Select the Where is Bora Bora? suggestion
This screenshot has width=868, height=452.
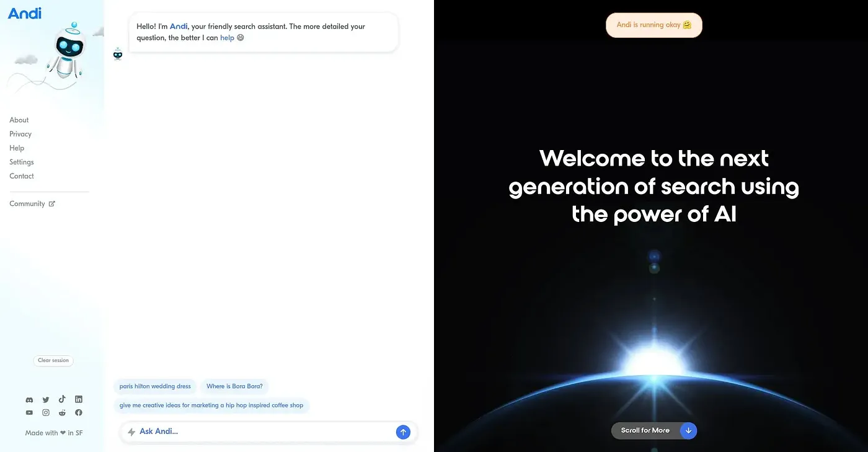(x=234, y=386)
